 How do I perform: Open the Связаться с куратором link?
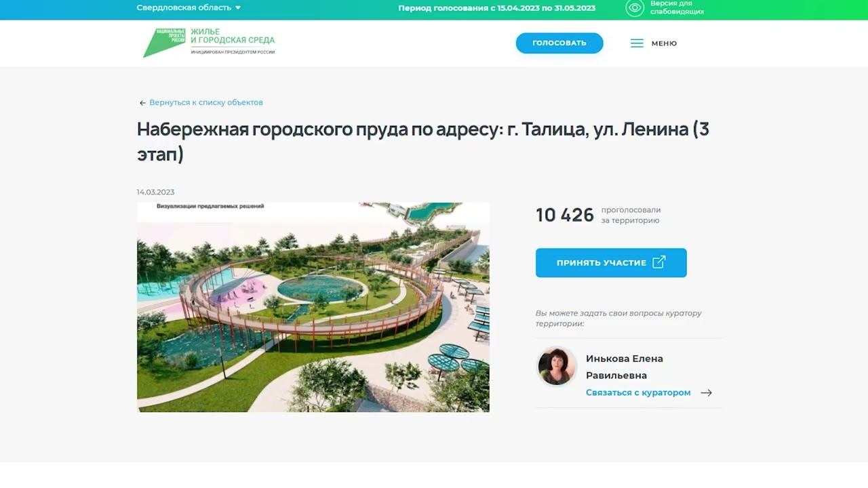(638, 393)
